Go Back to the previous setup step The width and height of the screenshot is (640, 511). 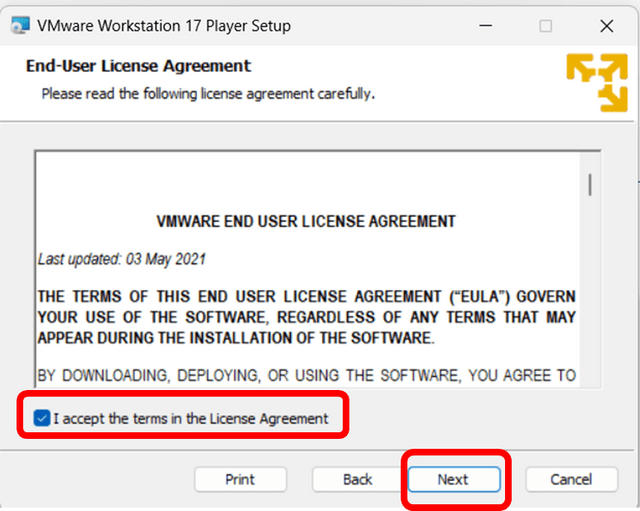(x=357, y=479)
